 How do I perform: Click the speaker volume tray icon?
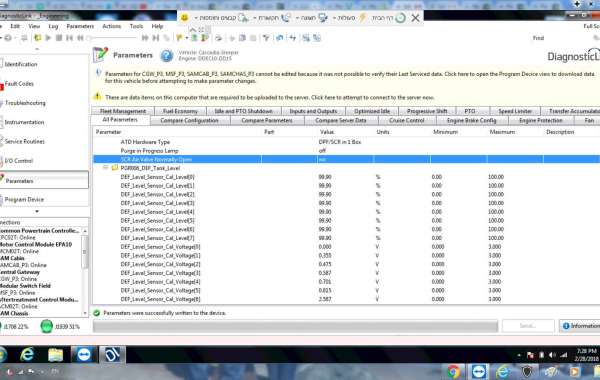[552, 356]
